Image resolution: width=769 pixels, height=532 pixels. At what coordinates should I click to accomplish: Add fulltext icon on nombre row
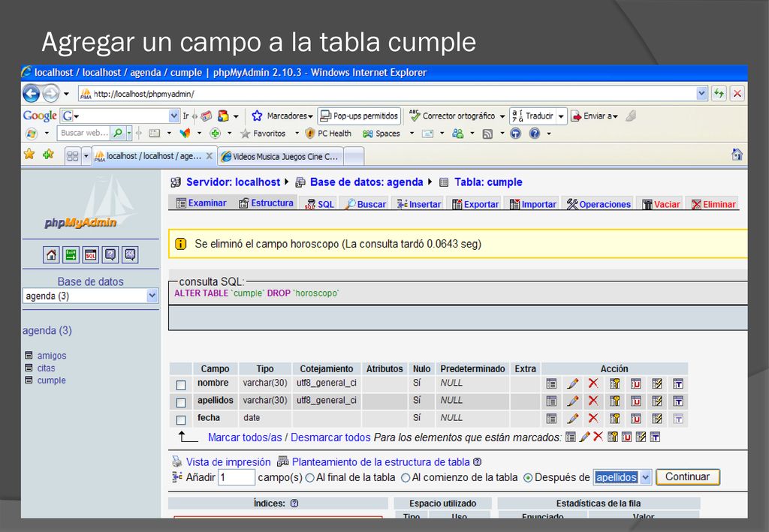point(678,383)
